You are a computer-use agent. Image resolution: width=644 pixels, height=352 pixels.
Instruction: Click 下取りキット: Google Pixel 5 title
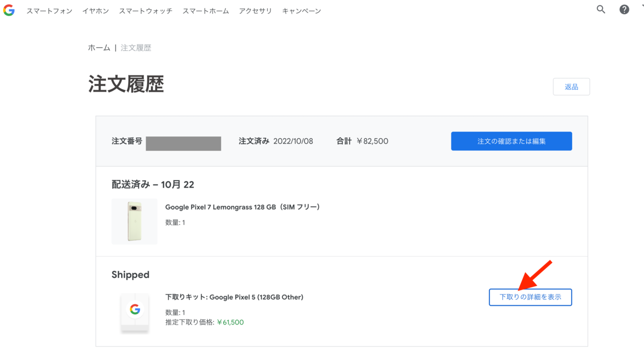[235, 297]
